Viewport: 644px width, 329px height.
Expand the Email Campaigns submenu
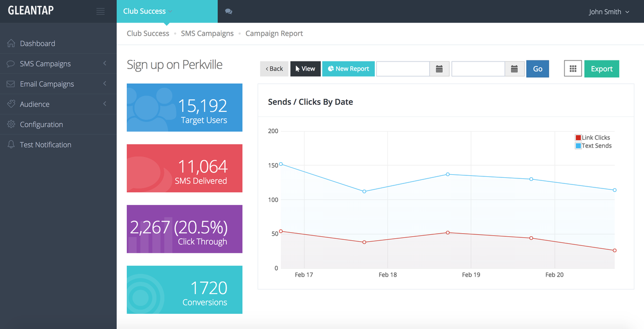[x=105, y=84]
